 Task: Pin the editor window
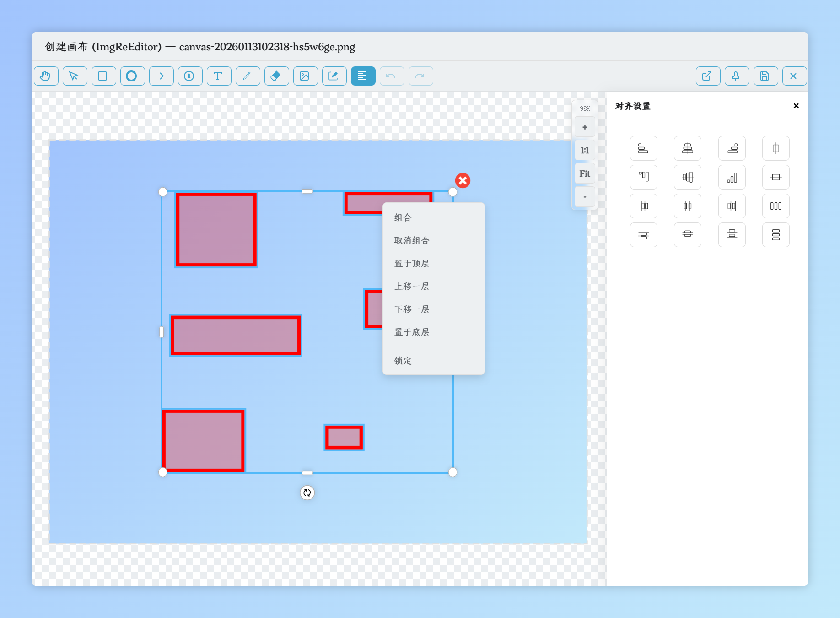click(737, 76)
